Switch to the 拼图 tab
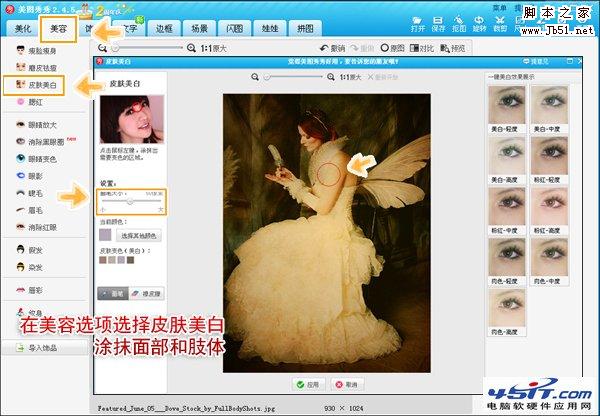This screenshot has width=600, height=416. [x=305, y=29]
